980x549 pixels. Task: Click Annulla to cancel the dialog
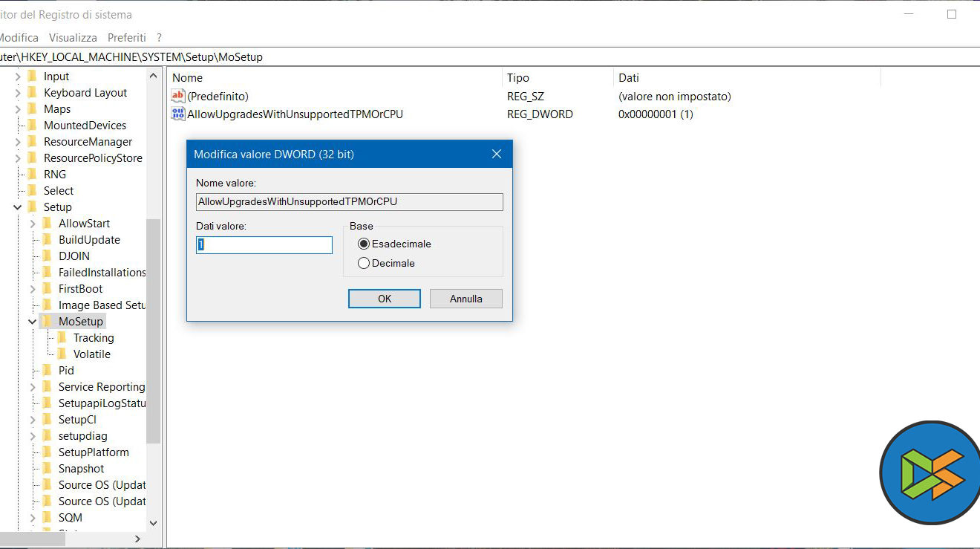coord(466,299)
